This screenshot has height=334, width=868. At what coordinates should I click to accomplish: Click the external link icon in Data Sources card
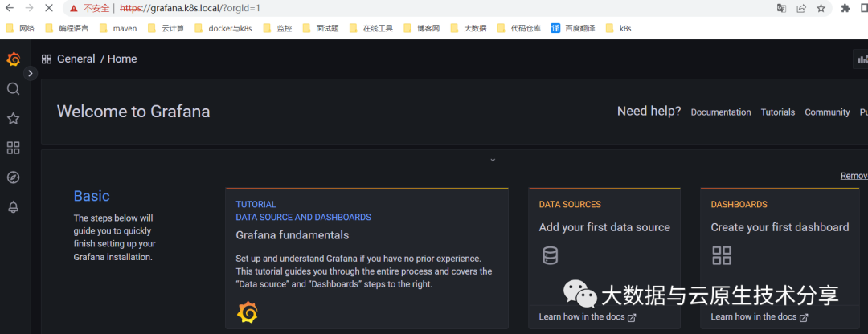pyautogui.click(x=633, y=317)
